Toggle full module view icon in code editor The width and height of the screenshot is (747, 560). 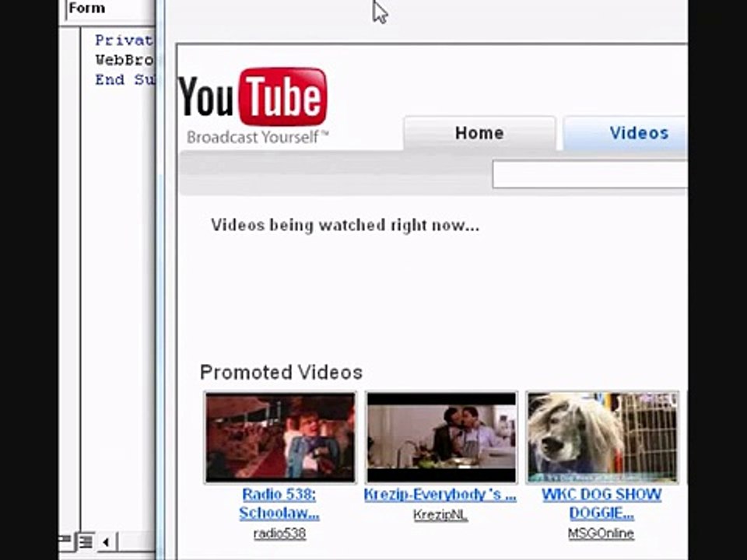tap(86, 542)
